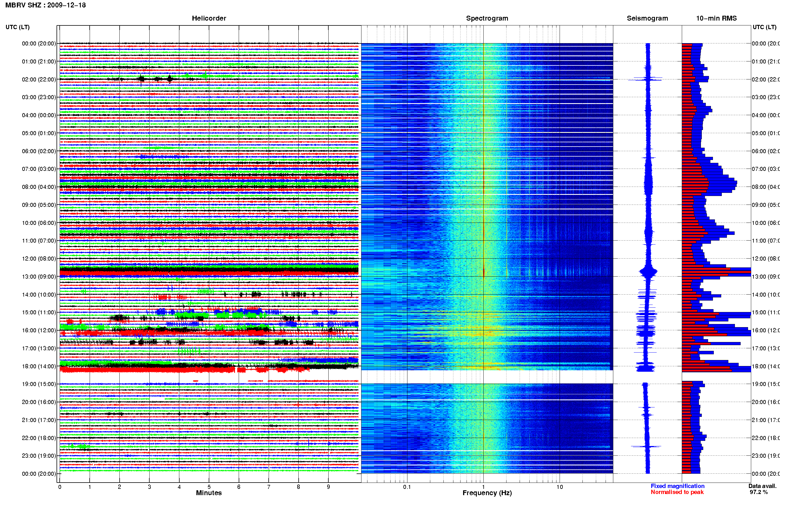Click left time label '14:00 (10:00)'
Screen dimensions: 812x508
click(39, 295)
